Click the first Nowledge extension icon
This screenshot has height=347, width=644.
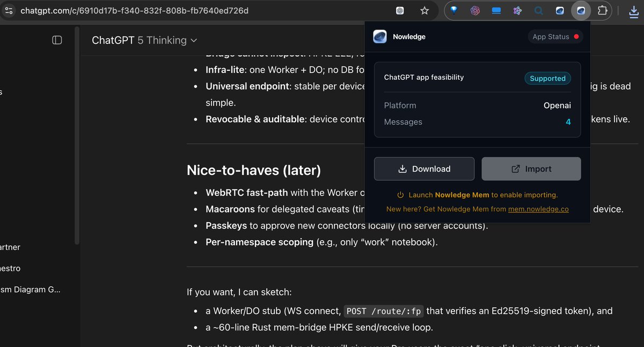560,11
